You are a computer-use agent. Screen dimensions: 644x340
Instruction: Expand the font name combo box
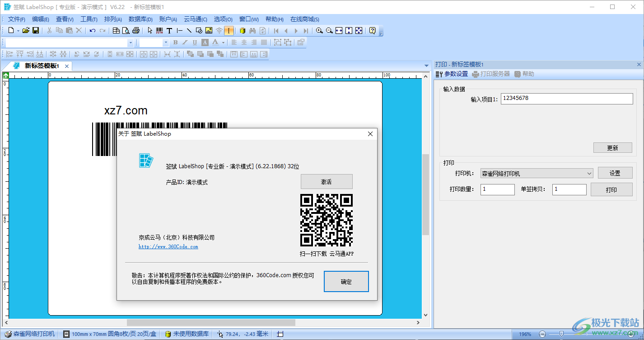point(131,42)
